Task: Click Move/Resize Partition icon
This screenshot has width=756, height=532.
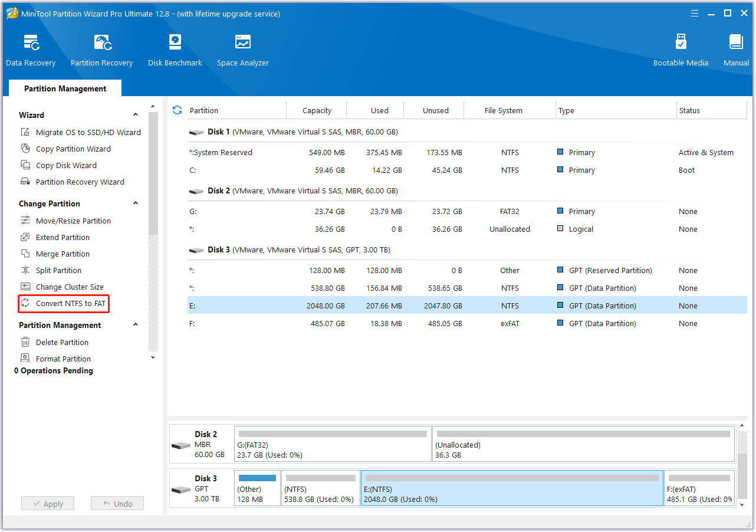Action: 25,221
